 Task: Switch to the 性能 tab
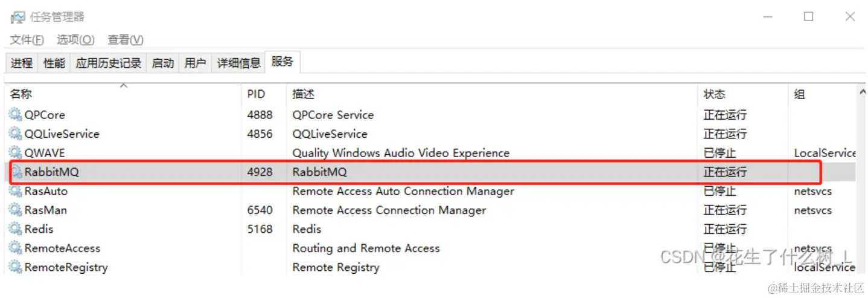tap(54, 63)
